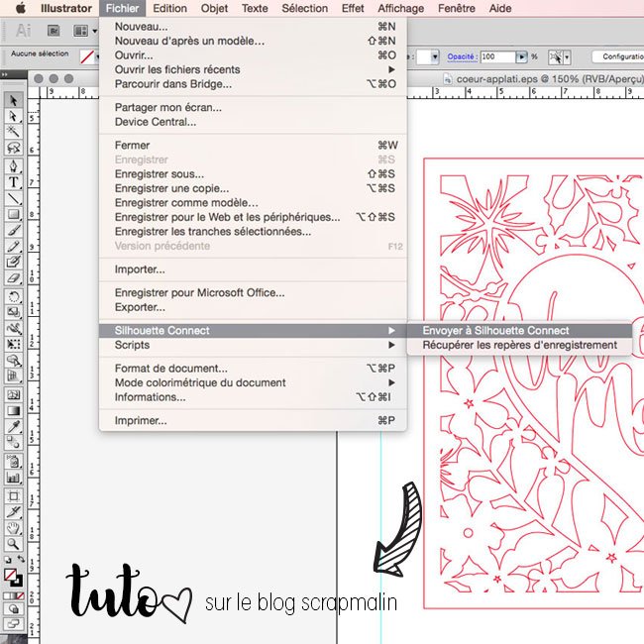The width and height of the screenshot is (644, 644).
Task: Select the Mesh tool
Action: (13, 394)
